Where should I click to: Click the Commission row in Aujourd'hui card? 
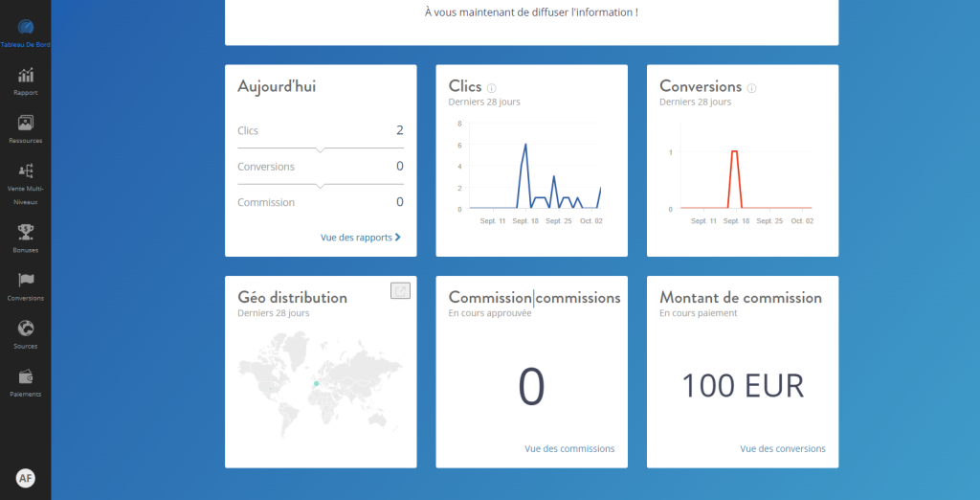point(321,202)
